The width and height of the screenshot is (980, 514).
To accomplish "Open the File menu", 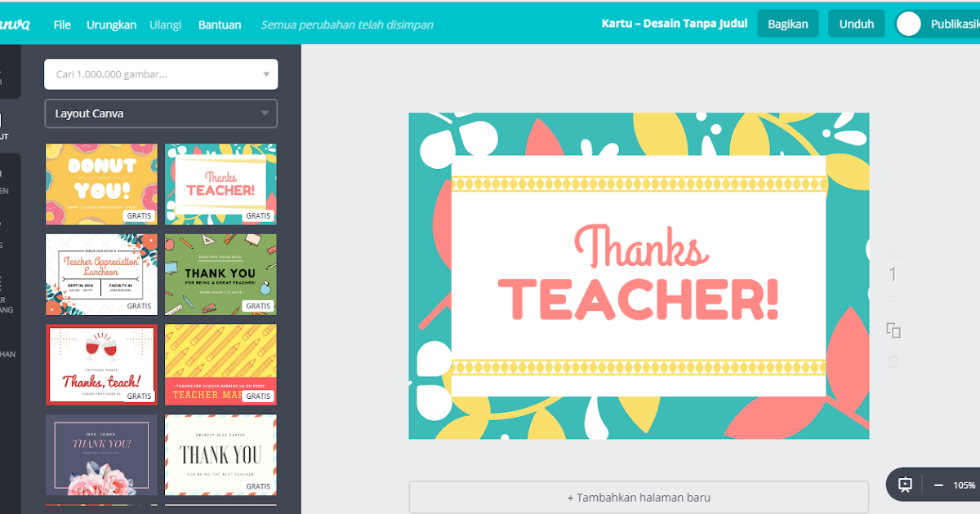I will pos(62,24).
